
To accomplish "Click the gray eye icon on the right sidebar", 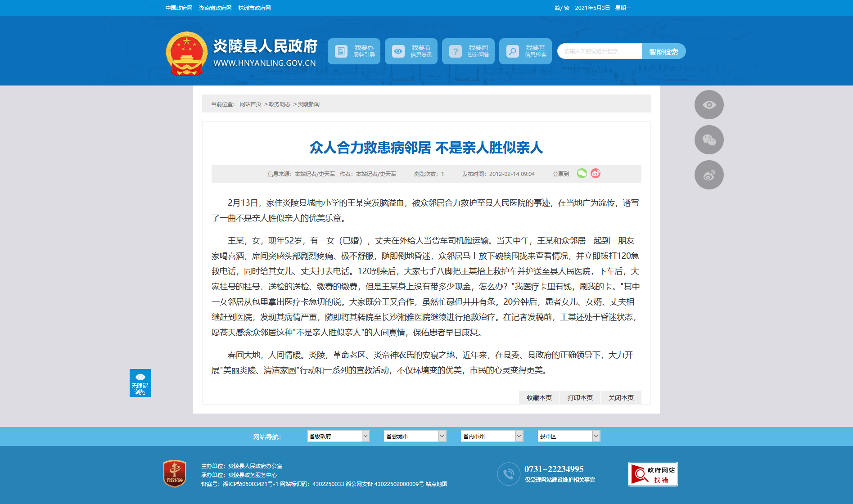I will pos(709,105).
